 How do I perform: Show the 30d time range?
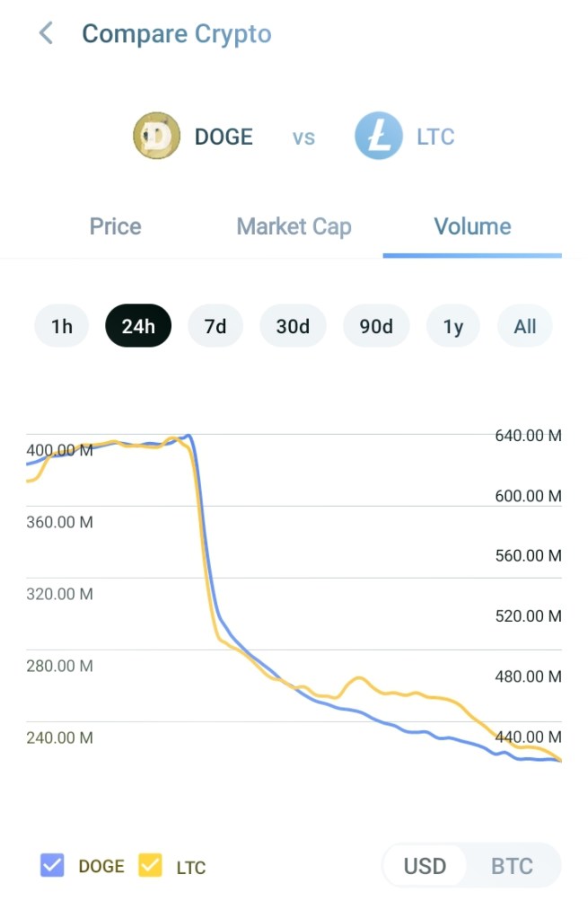293,326
